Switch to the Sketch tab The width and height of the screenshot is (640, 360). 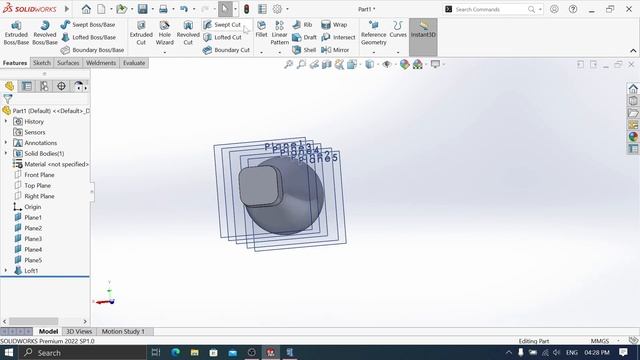pyautogui.click(x=42, y=63)
